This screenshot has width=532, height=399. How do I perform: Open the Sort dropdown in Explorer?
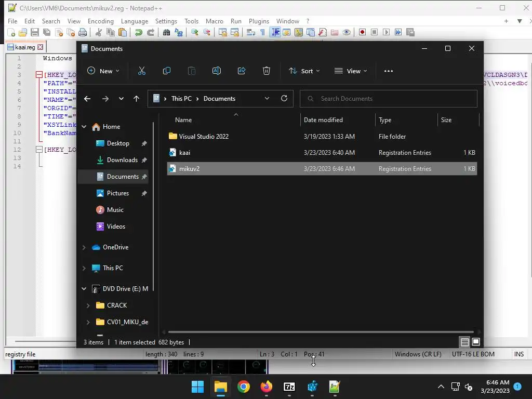pos(304,71)
